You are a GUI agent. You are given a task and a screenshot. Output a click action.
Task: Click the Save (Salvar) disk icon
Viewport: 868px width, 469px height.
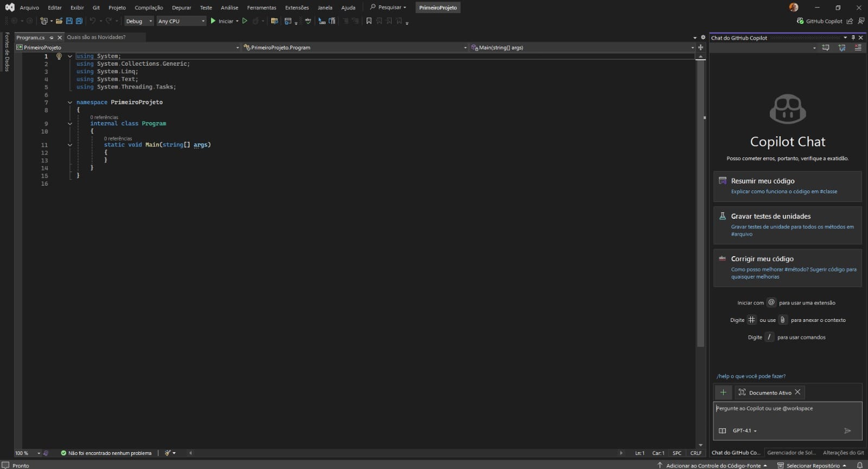[x=69, y=21]
